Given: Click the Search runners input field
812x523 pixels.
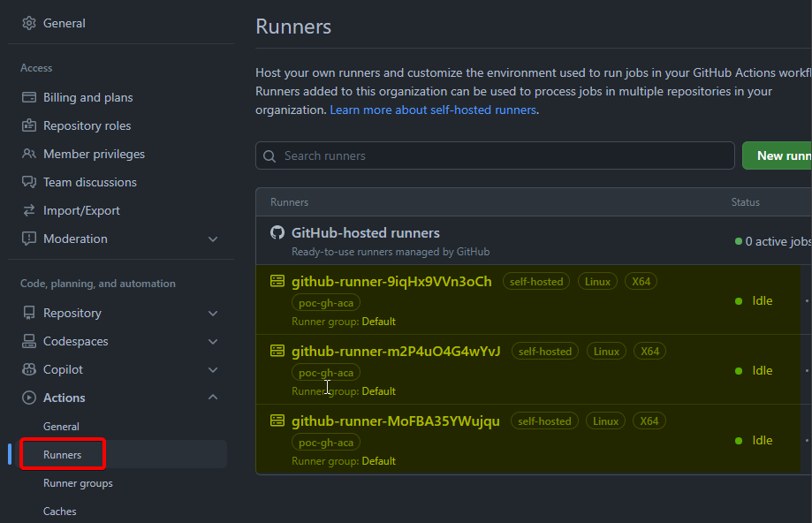Looking at the screenshot, I should point(495,155).
